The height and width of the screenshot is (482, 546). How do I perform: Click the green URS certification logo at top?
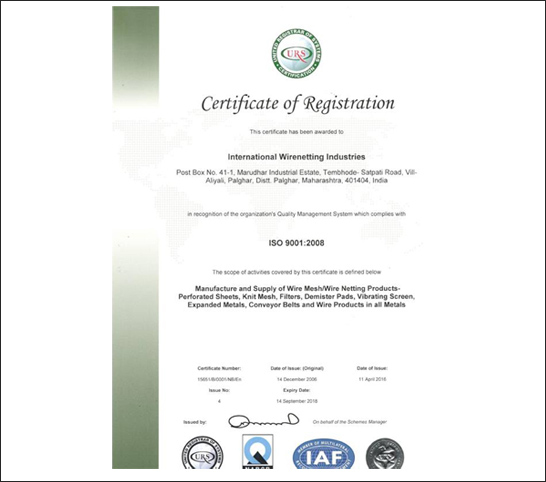[x=296, y=53]
